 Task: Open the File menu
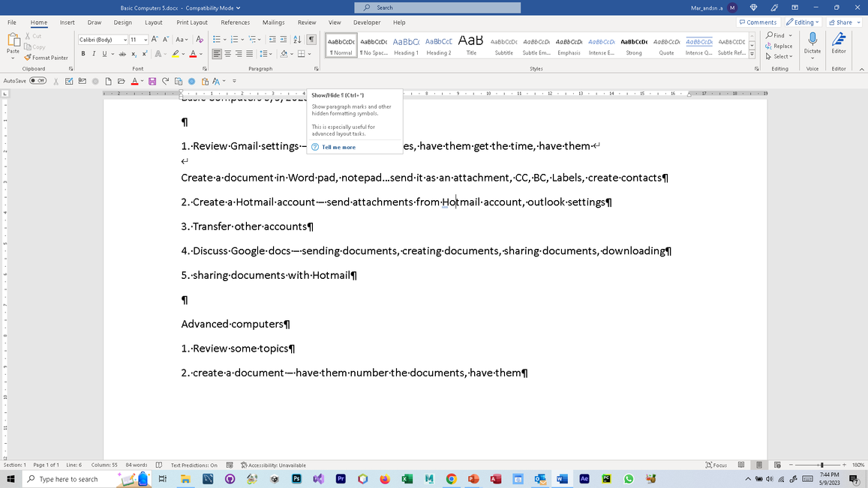coord(11,22)
